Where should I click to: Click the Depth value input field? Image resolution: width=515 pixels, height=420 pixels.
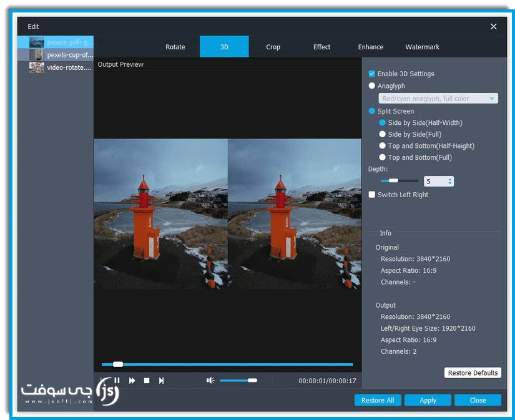436,181
